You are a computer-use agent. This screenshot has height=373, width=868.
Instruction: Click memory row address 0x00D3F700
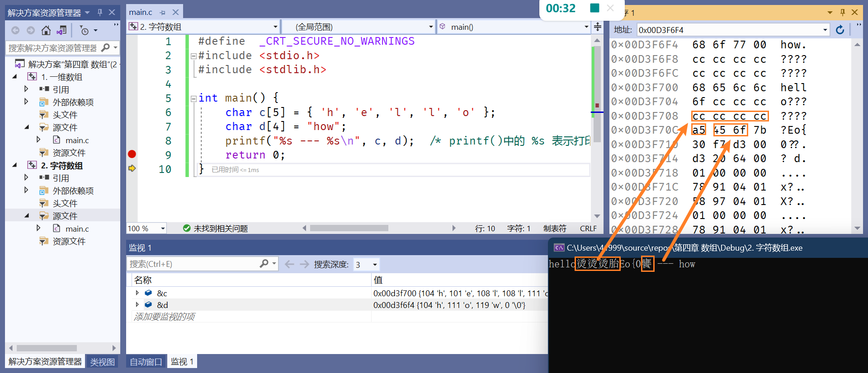(645, 87)
